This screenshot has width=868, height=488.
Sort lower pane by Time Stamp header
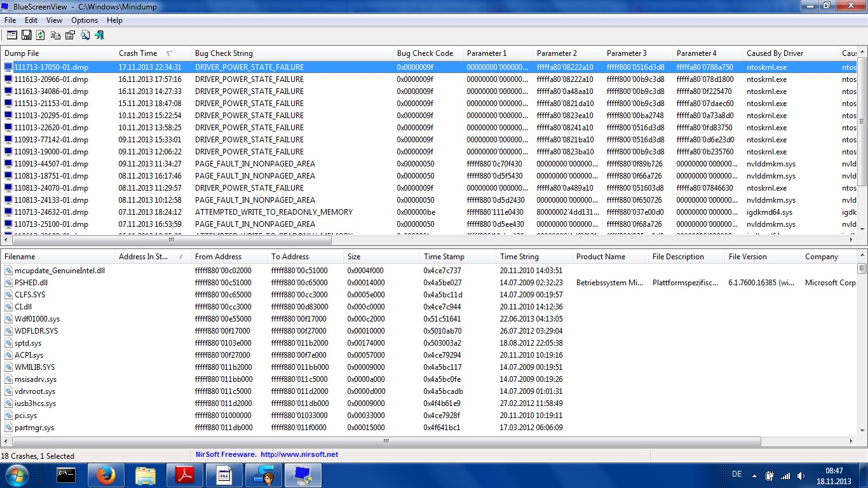coord(458,257)
